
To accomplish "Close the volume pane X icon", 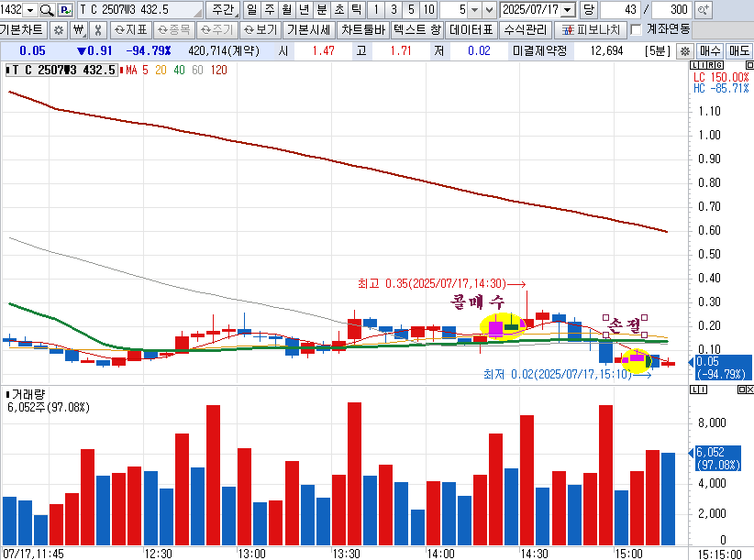I will [x=749, y=390].
